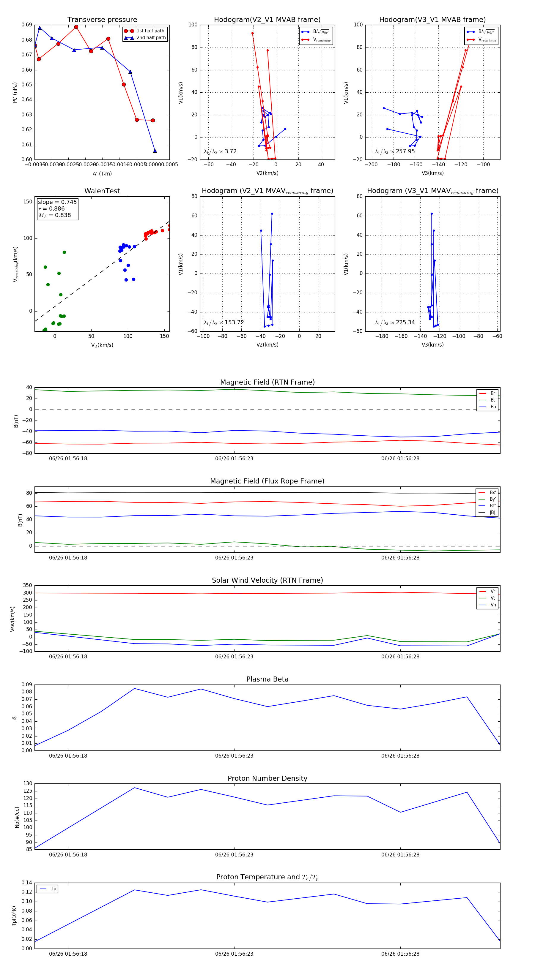The image size is (535, 980).
Task: Click the "Hodogram (V2_V1 MVAV remaining frame)" title
Action: pyautogui.click(x=267, y=191)
